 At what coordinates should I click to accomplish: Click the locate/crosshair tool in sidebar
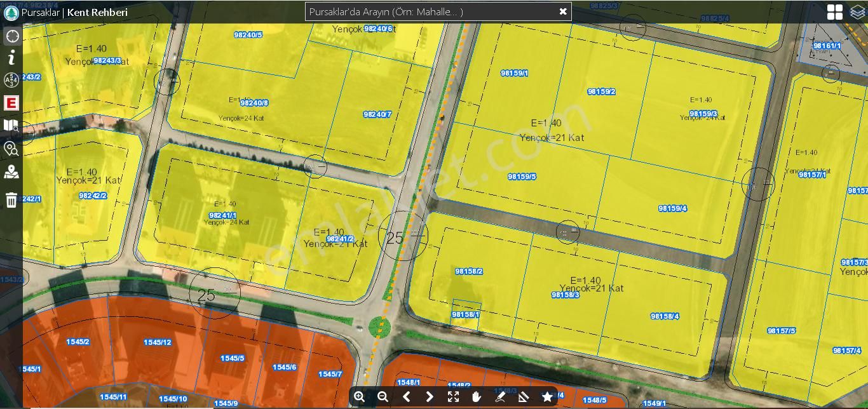11,36
